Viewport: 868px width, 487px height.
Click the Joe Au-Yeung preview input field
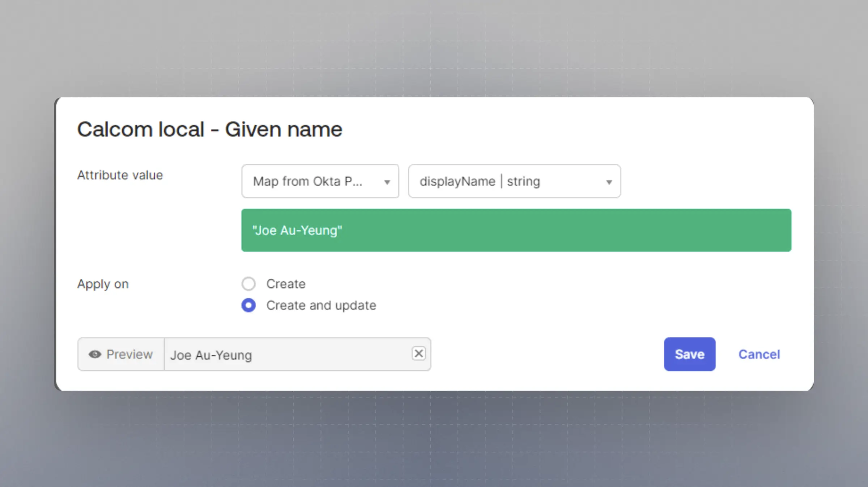click(x=286, y=355)
